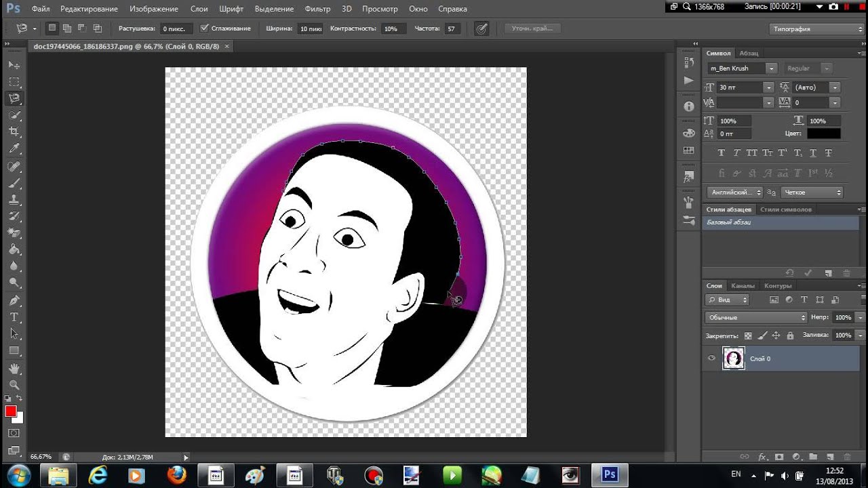
Task: Switch to the Каналы tab
Action: [743, 285]
